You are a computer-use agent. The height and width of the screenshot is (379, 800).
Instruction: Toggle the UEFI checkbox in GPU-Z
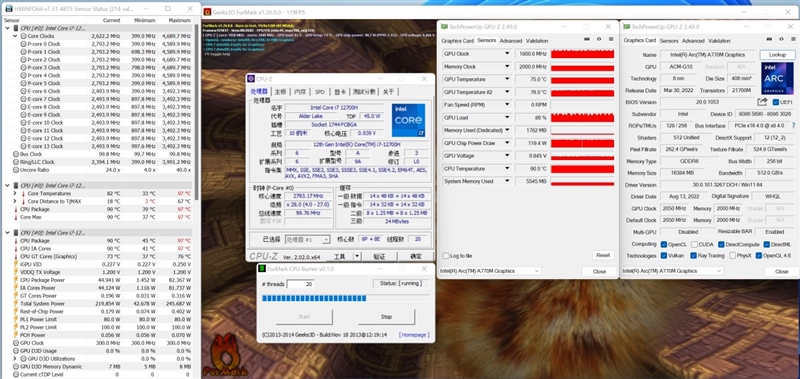[x=776, y=102]
